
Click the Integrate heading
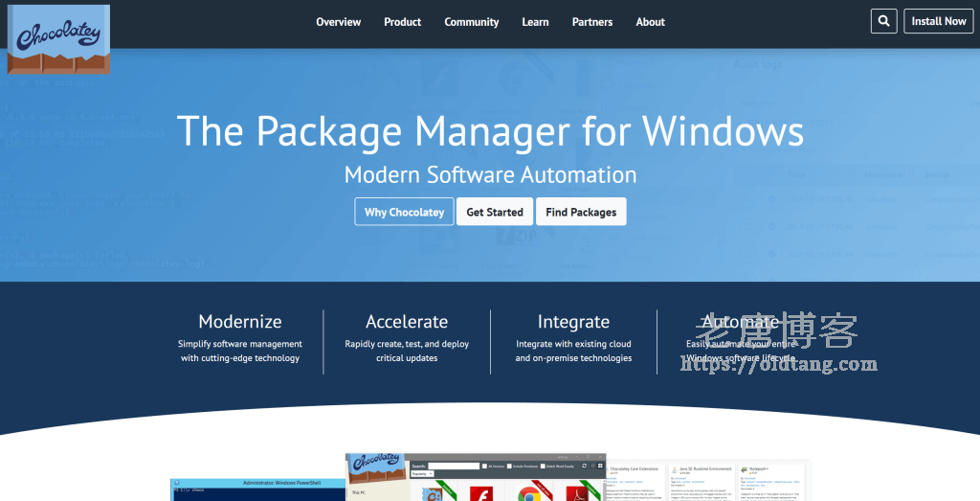pyautogui.click(x=574, y=322)
